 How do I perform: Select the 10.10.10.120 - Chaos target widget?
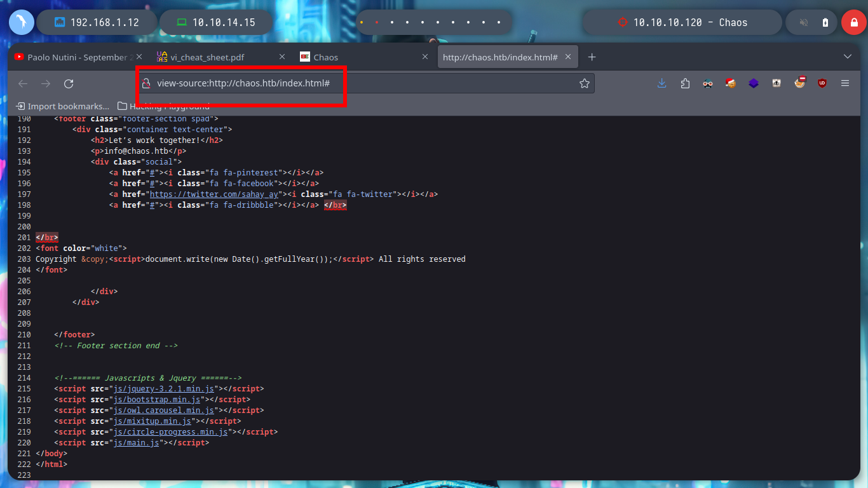[682, 22]
